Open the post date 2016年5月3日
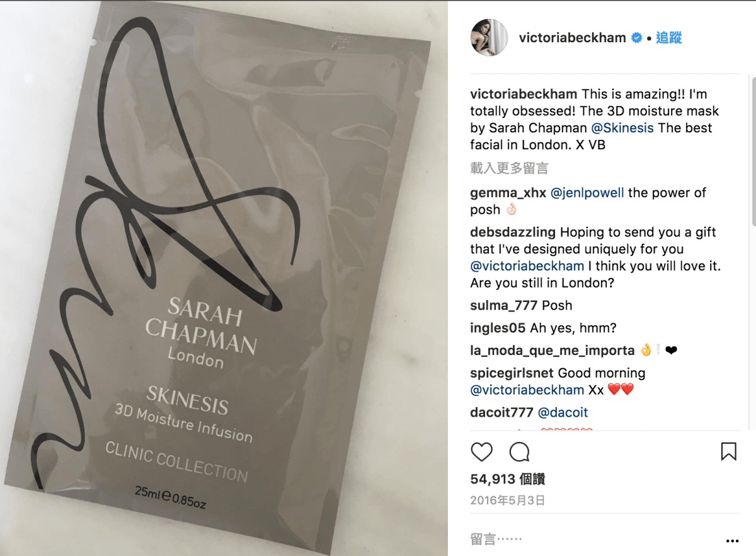 click(507, 501)
